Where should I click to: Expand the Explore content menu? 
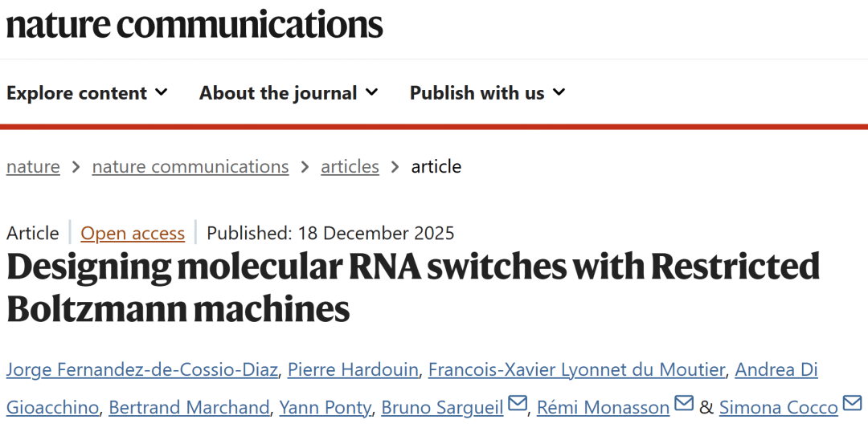click(x=87, y=93)
